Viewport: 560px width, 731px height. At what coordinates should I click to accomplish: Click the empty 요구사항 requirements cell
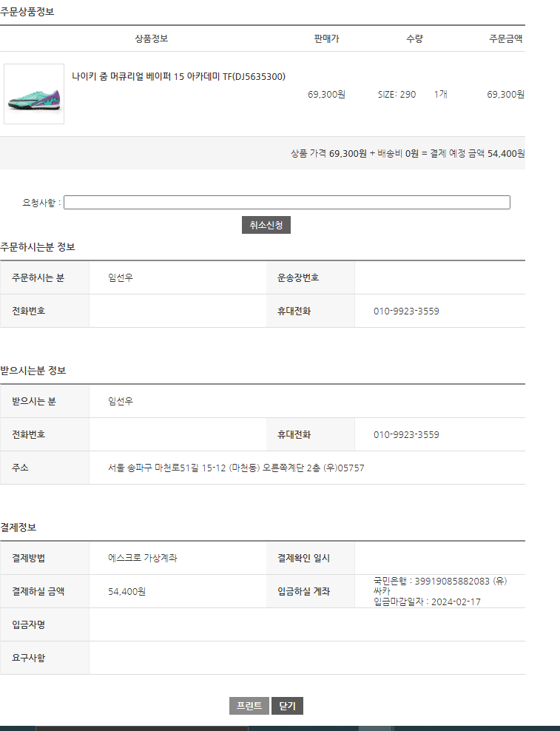(307, 658)
